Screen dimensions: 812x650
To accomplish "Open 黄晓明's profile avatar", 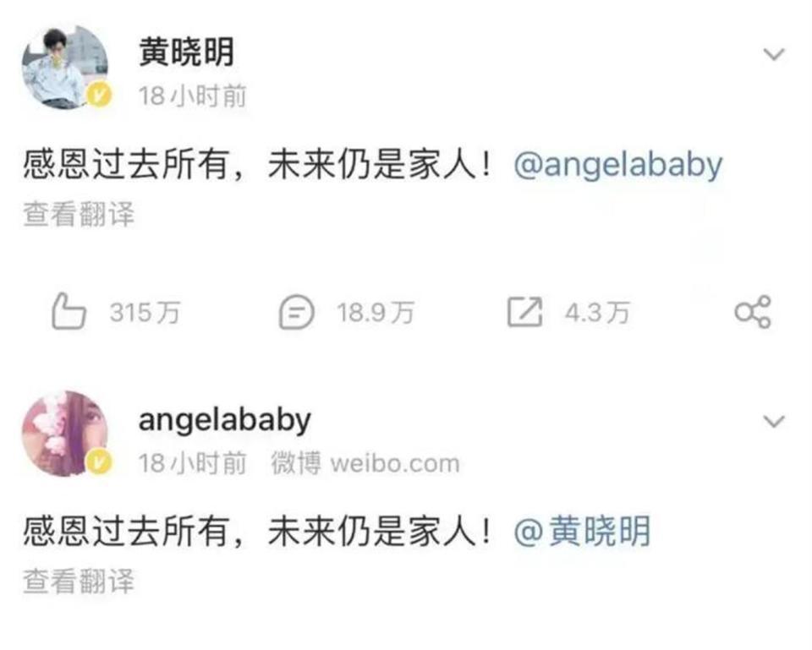I will click(x=65, y=68).
